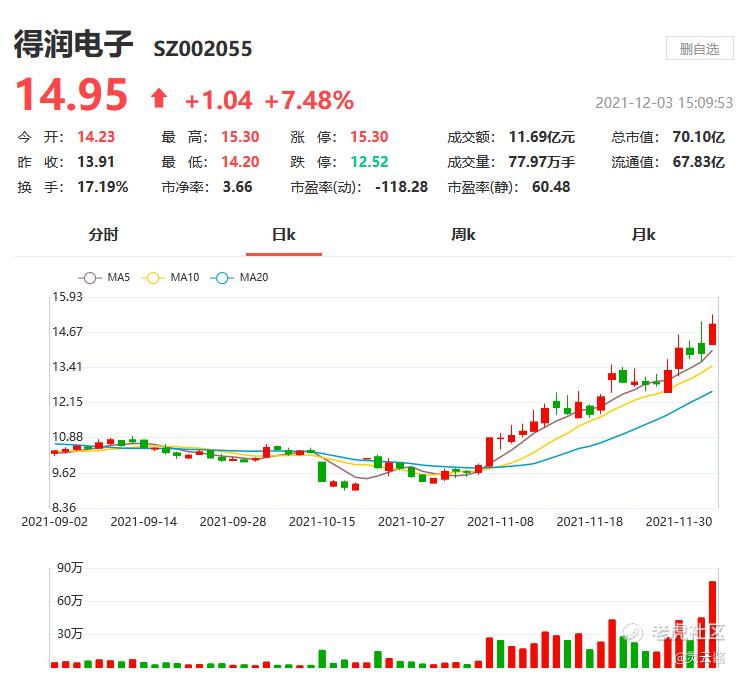Click the red up-arrow price icon
The height and width of the screenshot is (675, 739).
click(159, 98)
